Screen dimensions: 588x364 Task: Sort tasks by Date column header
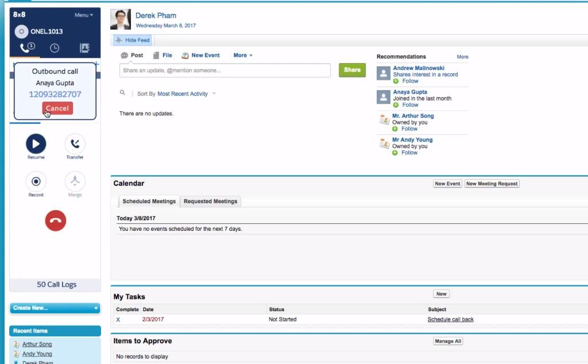148,309
